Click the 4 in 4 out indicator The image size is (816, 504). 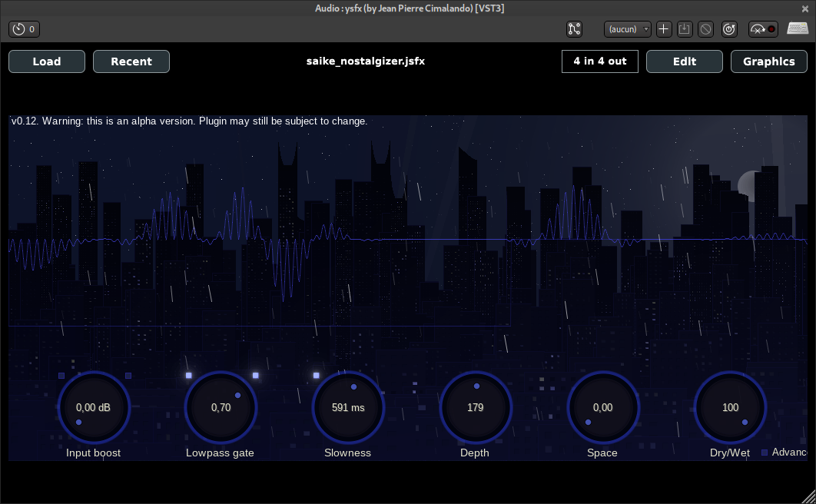(600, 61)
